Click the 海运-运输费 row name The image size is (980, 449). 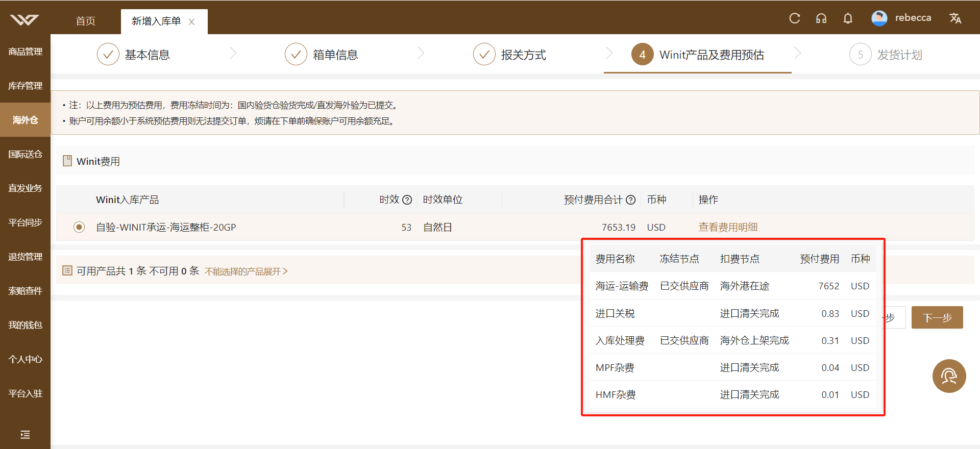(622, 286)
